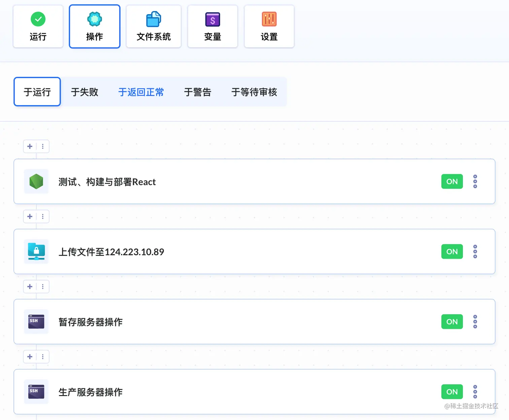Open more options for 上传文件至124.223.10.89

(x=475, y=252)
